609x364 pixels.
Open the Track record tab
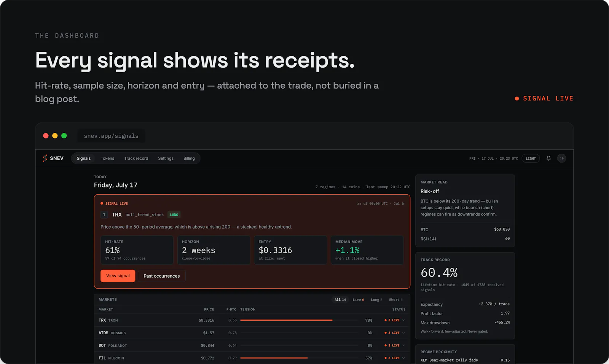click(x=136, y=158)
